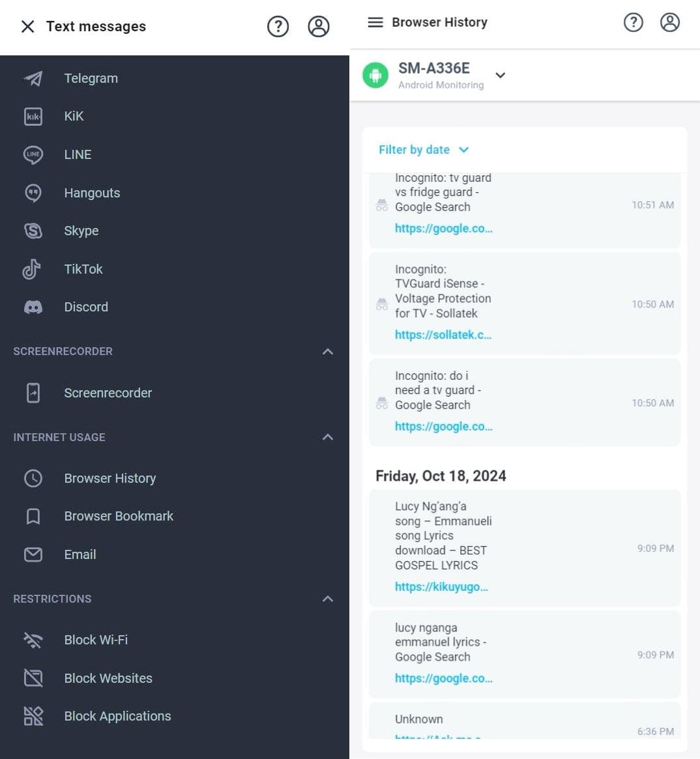700x759 pixels.
Task: Open the sollatek.c link in history
Action: click(x=443, y=334)
